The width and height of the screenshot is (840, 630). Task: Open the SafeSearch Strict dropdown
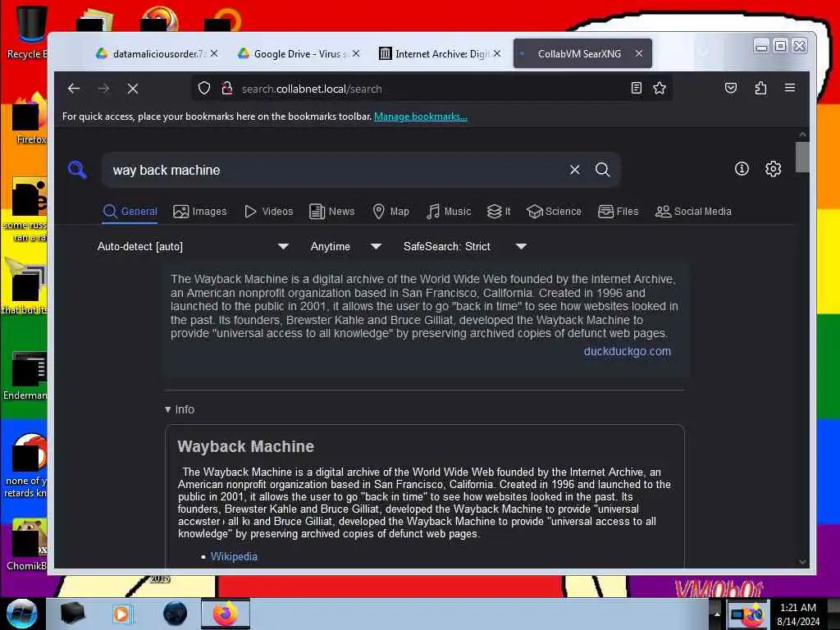click(465, 246)
